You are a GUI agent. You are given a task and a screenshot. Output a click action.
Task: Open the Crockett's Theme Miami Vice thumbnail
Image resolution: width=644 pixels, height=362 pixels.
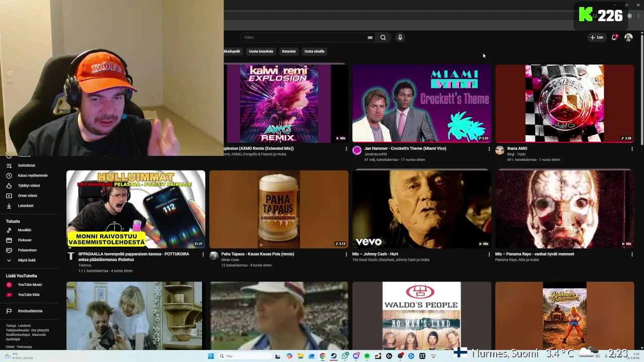(422, 104)
